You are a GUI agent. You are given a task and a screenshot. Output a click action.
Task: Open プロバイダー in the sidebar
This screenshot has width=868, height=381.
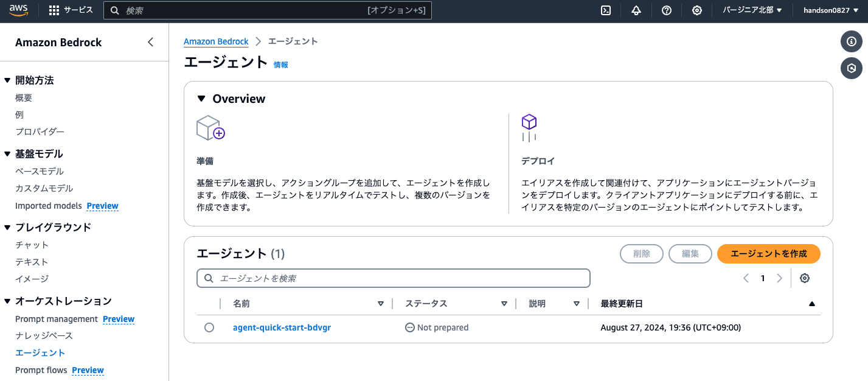pyautogui.click(x=40, y=132)
